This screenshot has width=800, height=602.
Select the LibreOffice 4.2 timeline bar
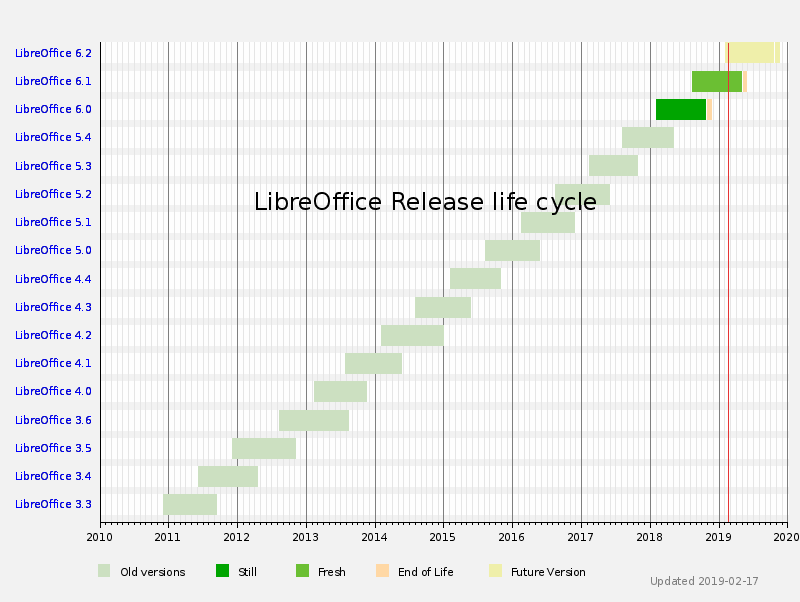pos(412,335)
